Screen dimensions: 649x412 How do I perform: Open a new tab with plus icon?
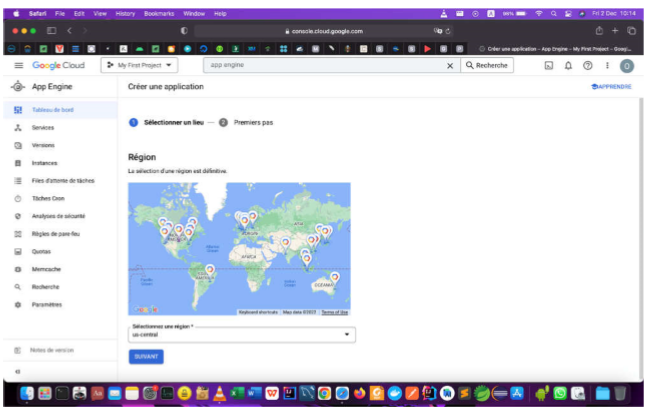click(615, 31)
